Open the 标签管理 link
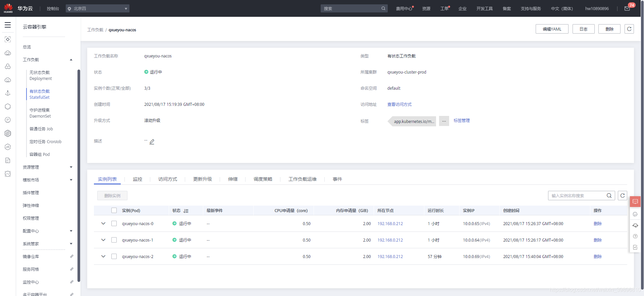 [462, 121]
